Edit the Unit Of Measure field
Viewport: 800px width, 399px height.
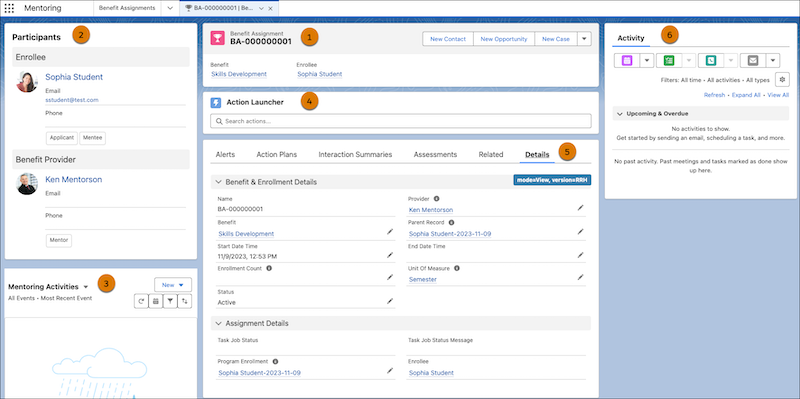pos(580,277)
